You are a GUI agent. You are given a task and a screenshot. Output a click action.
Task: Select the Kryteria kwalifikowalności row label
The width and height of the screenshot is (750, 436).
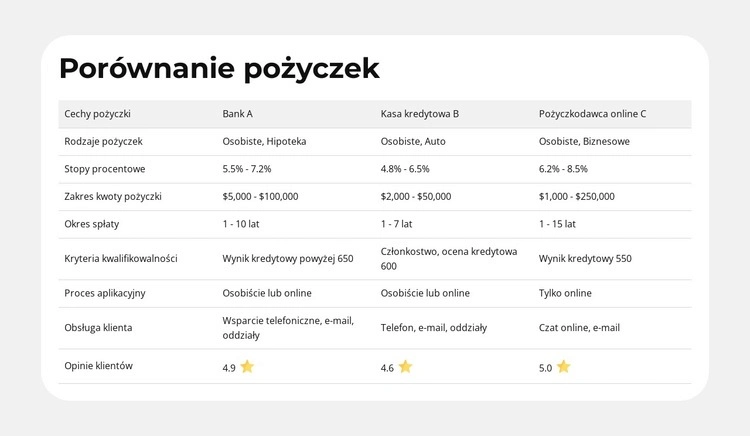[120, 258]
